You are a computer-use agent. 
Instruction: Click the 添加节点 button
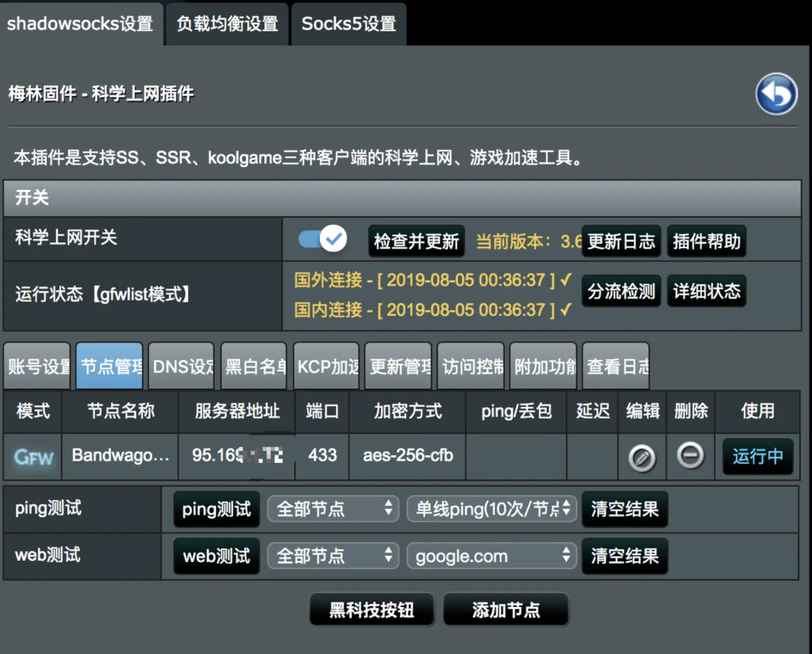point(506,610)
